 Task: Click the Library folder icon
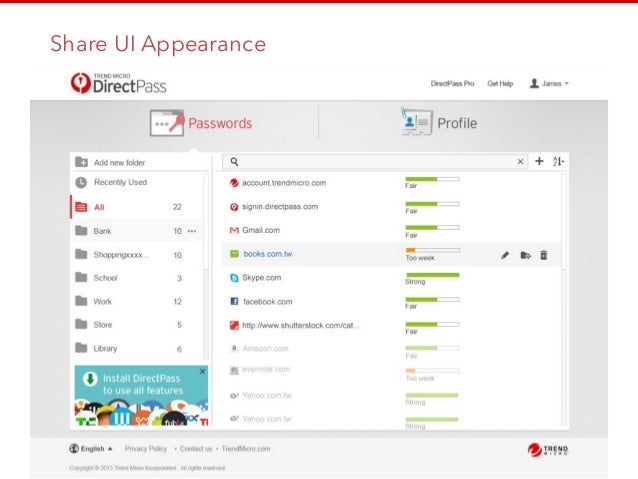click(x=81, y=348)
